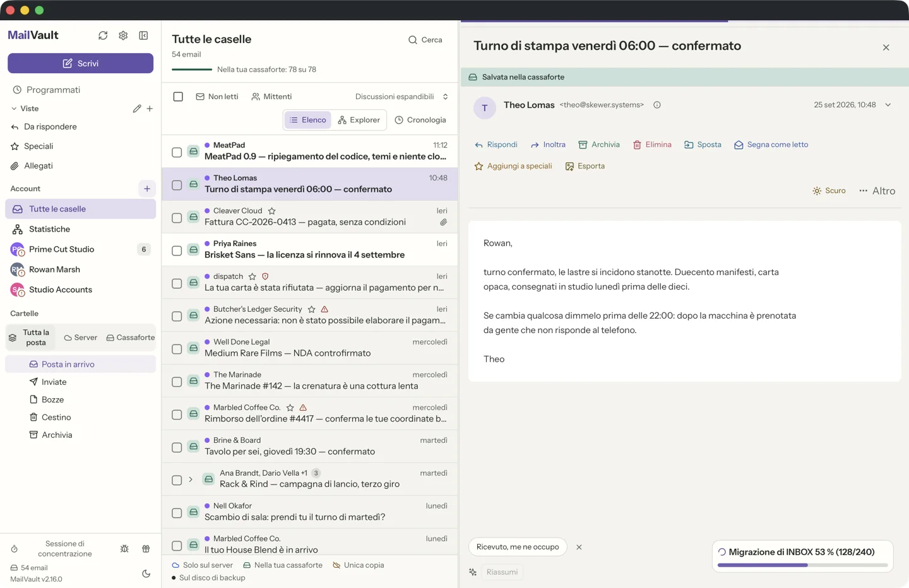Viewport: 909px width, 588px height.
Task: Select the Brine & Board email checkbox
Action: [177, 447]
